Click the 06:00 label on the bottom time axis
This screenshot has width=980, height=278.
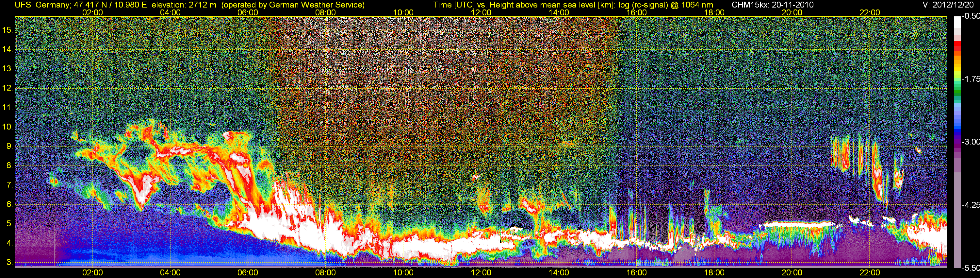(x=248, y=273)
